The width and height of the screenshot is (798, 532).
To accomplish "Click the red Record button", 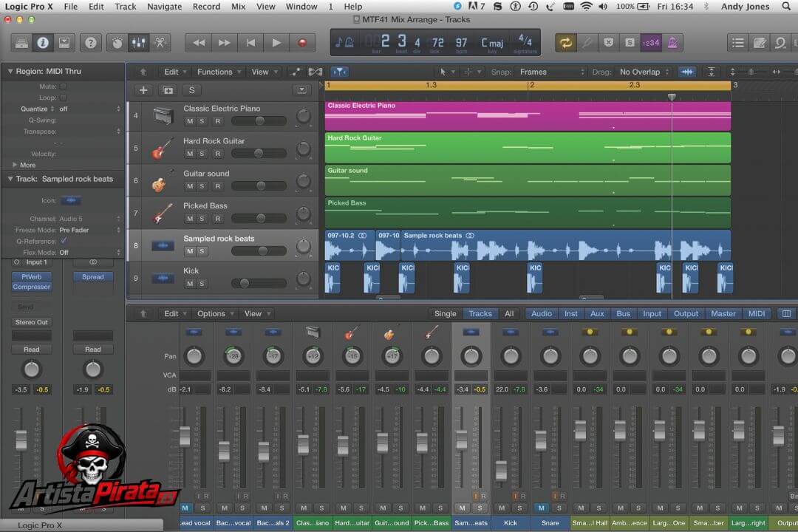I will [x=302, y=43].
